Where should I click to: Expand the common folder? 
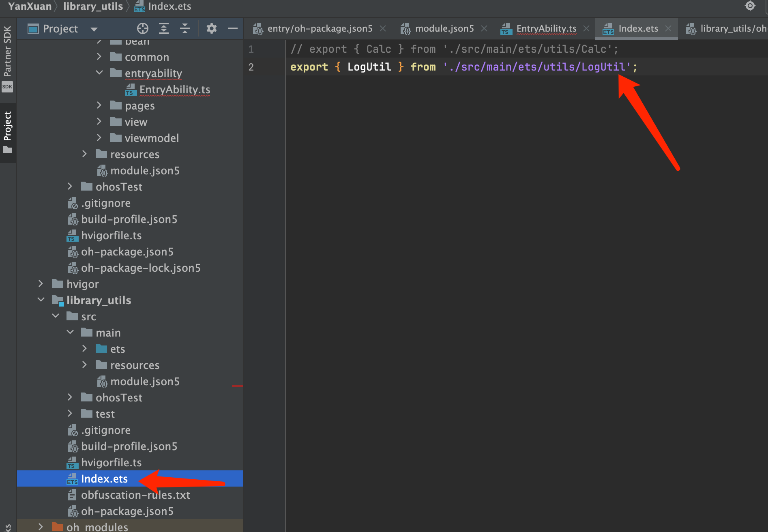click(x=99, y=57)
